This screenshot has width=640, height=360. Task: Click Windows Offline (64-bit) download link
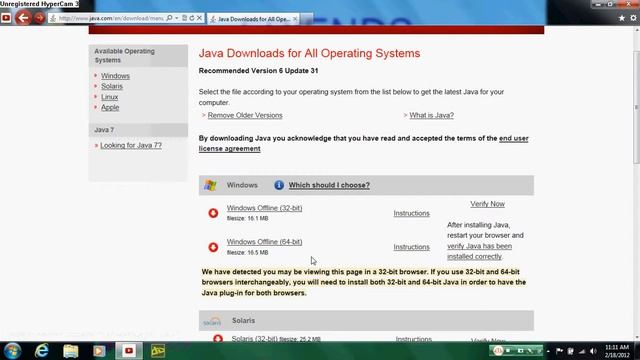[x=264, y=242]
